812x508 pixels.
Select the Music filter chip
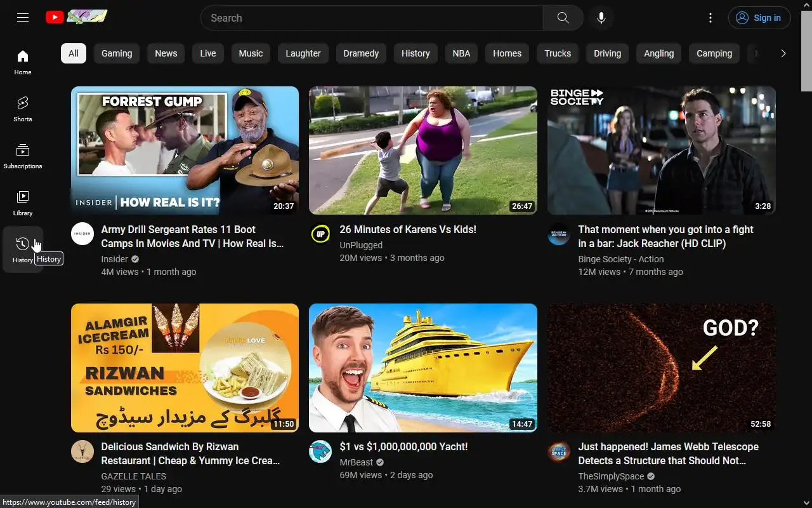[251, 53]
